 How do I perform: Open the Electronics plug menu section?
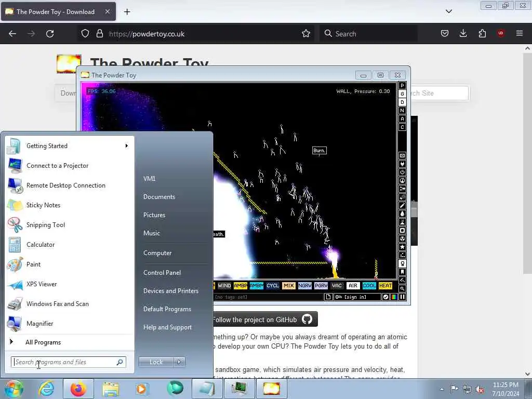(402, 164)
